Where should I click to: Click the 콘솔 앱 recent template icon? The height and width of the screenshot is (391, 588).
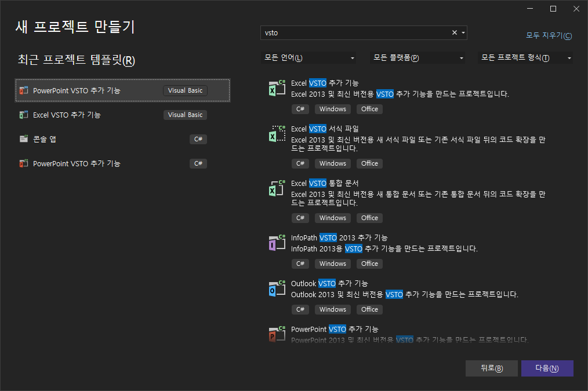coord(24,139)
